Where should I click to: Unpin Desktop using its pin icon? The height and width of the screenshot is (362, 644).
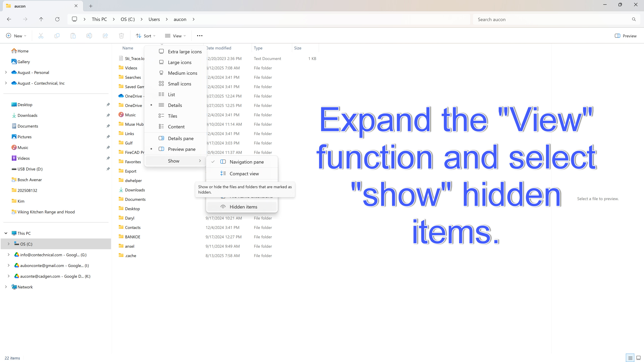(108, 105)
